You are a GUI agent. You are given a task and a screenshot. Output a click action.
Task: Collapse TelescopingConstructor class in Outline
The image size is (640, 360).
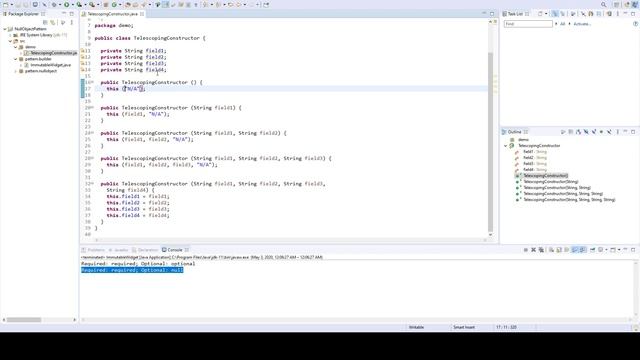pyautogui.click(x=506, y=146)
